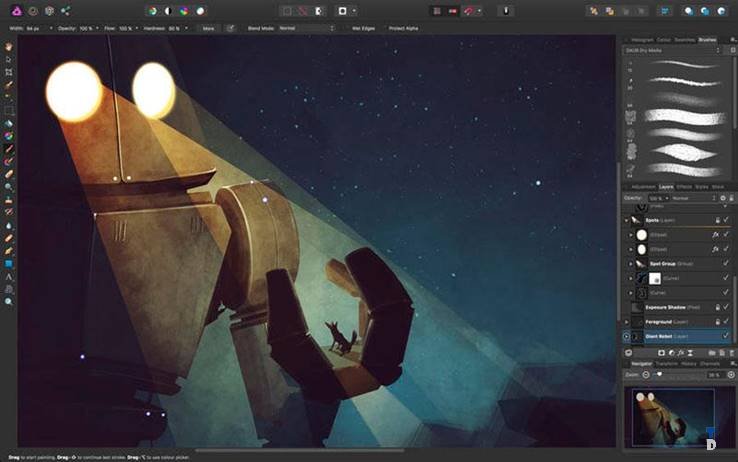
Task: Select the Move tool
Action: pyautogui.click(x=9, y=60)
